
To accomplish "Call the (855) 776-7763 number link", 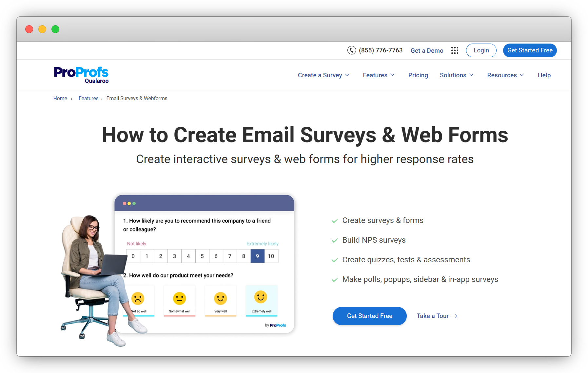I will (381, 50).
